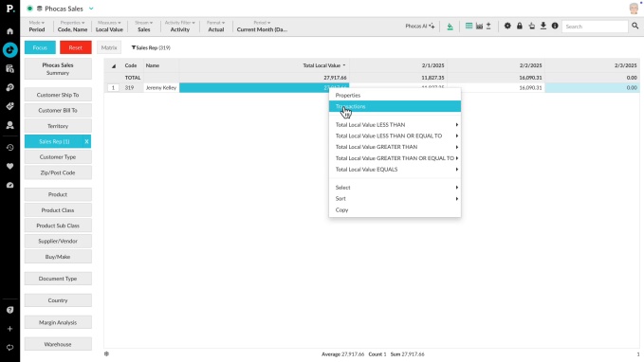Click the download arrow icon in toolbar

tap(543, 26)
